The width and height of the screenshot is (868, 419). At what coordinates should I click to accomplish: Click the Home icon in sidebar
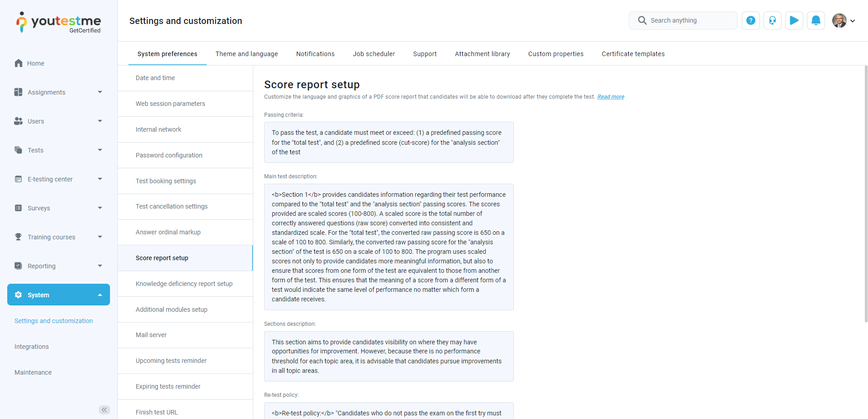[x=19, y=63]
